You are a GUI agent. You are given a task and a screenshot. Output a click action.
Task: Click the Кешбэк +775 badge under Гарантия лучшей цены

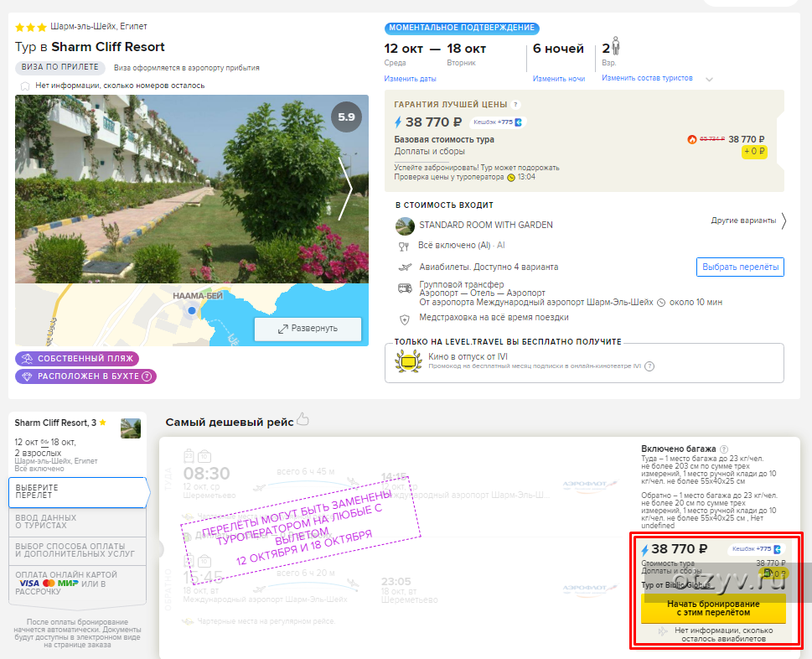[498, 122]
